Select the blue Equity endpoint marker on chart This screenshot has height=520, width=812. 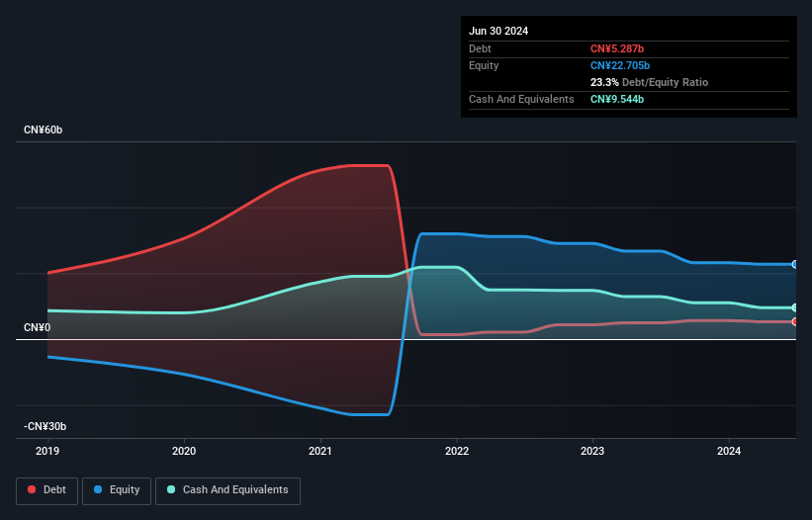tap(794, 264)
